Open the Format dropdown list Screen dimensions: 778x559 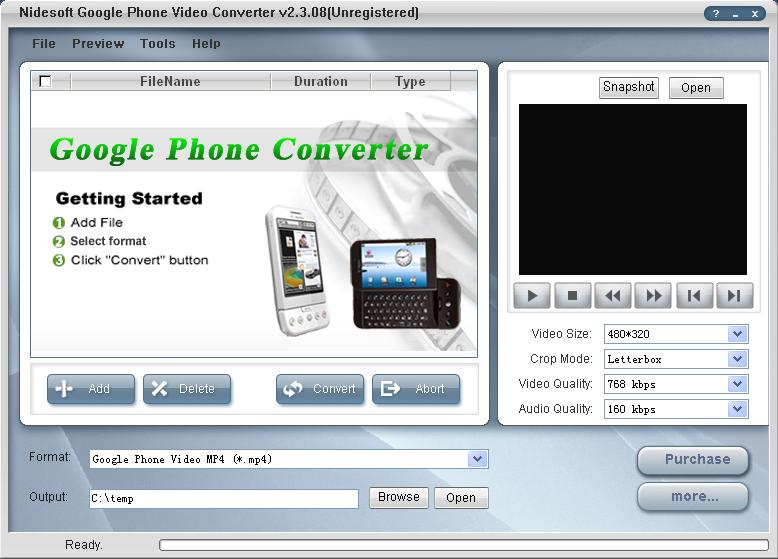[477, 459]
